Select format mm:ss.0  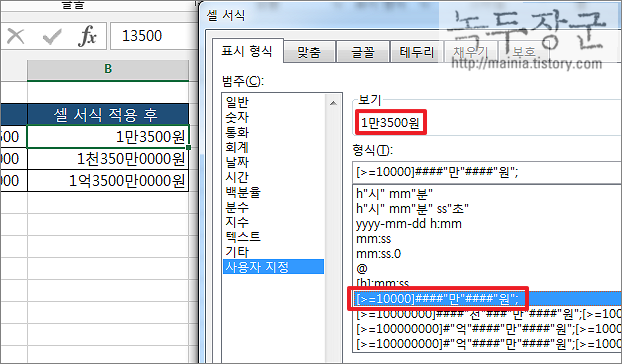click(x=487, y=254)
